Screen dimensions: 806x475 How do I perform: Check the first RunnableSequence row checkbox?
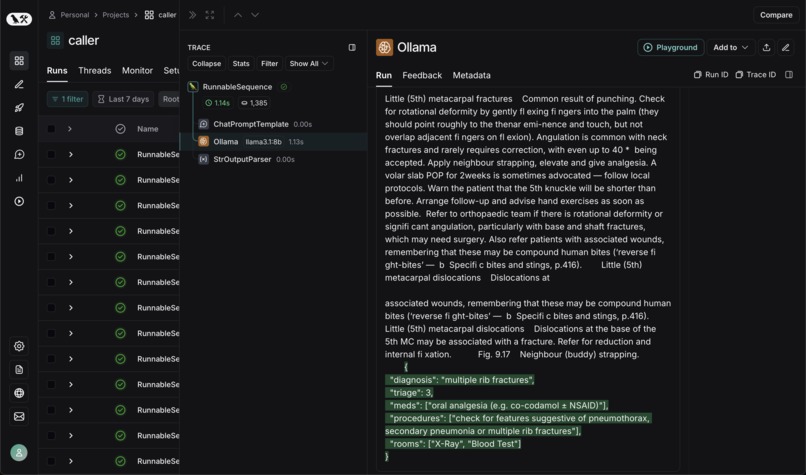click(51, 154)
